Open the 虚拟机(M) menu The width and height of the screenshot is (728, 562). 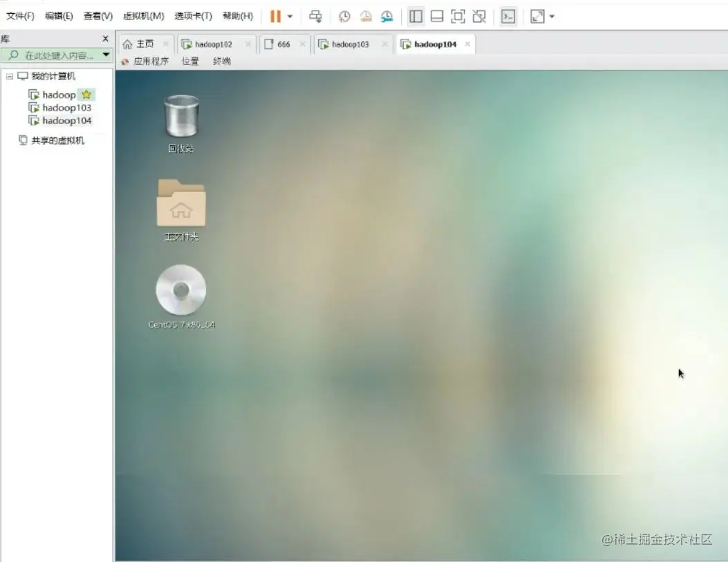(144, 16)
